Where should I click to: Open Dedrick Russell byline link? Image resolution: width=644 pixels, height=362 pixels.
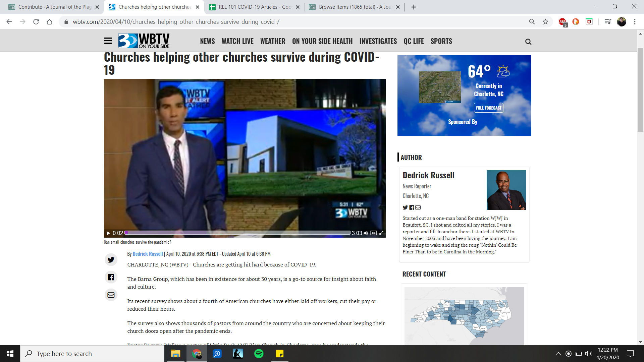pyautogui.click(x=148, y=254)
